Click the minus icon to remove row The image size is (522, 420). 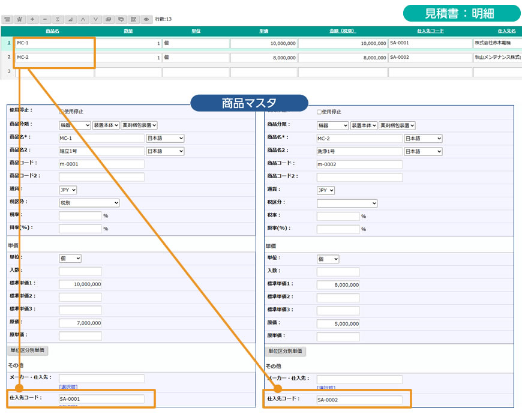[x=45, y=19]
